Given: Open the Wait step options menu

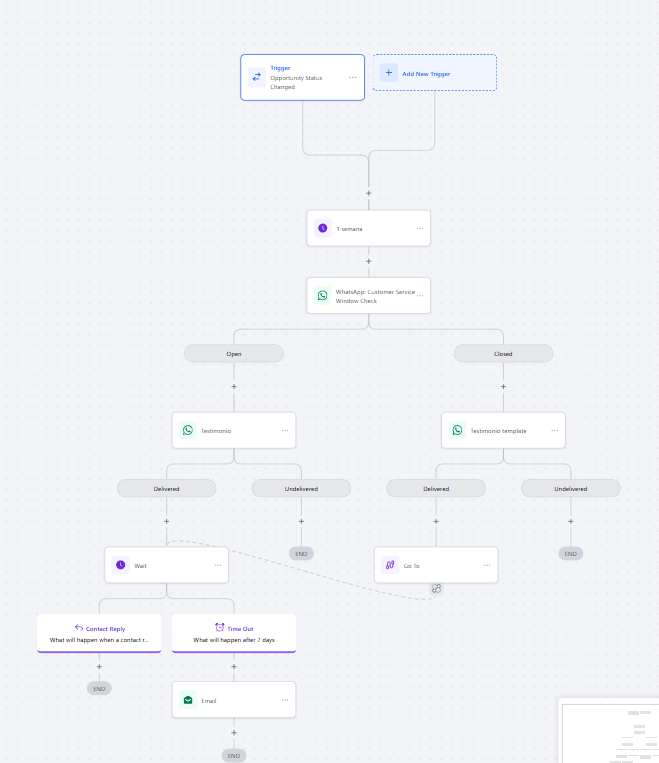Looking at the screenshot, I should (218, 565).
